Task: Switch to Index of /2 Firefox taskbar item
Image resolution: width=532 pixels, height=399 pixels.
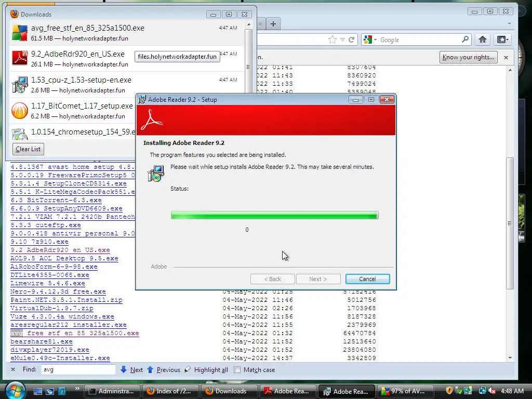Action: 170,391
